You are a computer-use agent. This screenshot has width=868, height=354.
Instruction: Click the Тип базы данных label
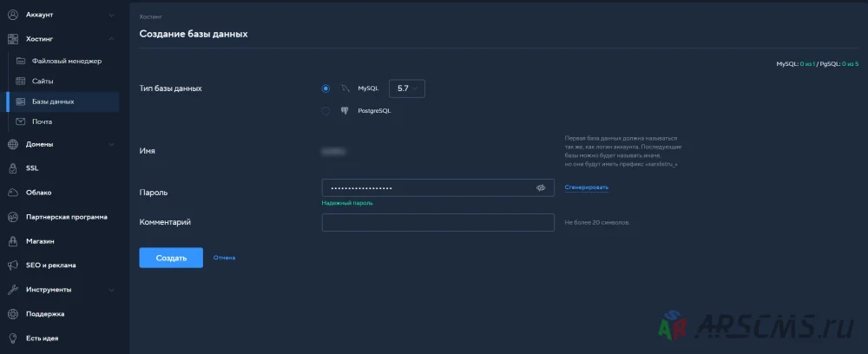pos(170,88)
